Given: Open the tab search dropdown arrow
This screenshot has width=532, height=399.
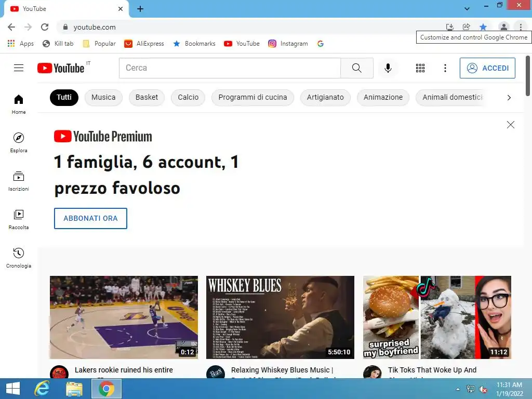Looking at the screenshot, I should tap(467, 8).
